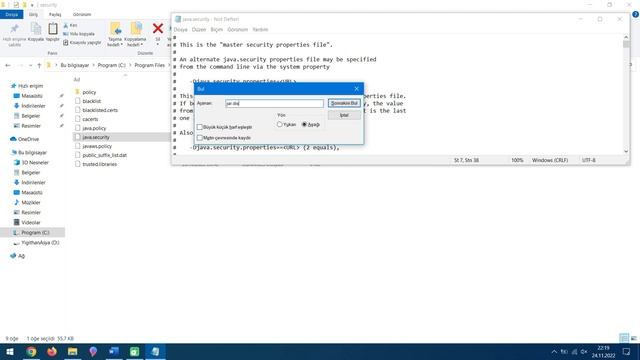Select Hızlı erişim in navigation pane
Screen dimensions: 640x360
pyautogui.click(x=30, y=86)
